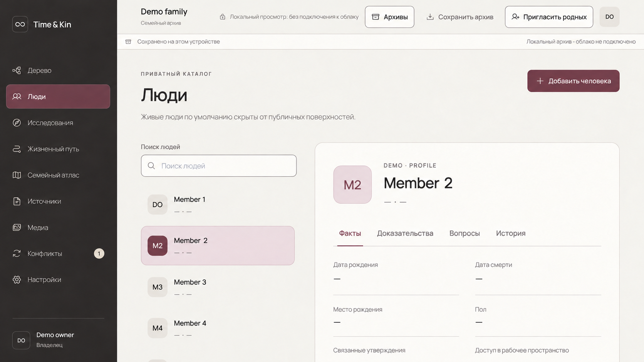The width and height of the screenshot is (644, 362).
Task: Open the Дерево section
Action: [x=58, y=70]
